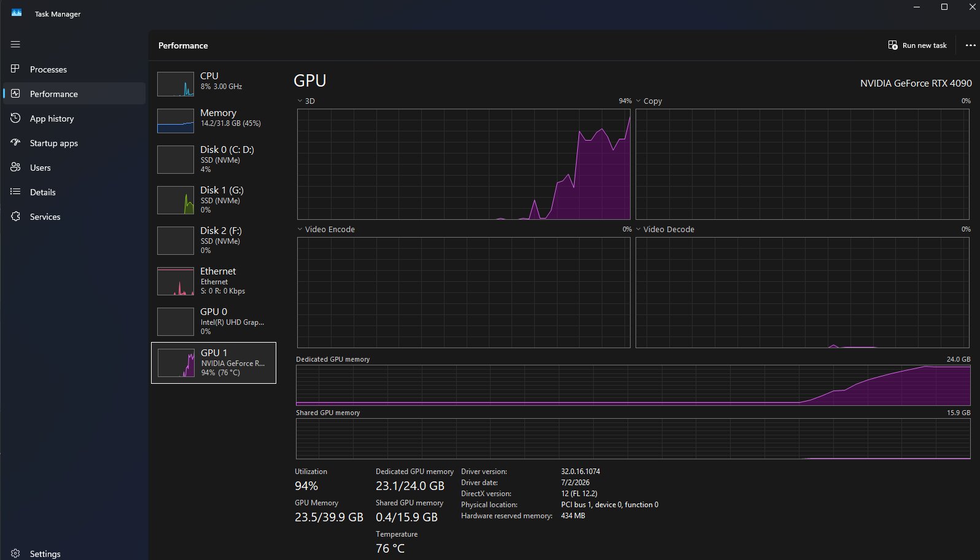Image resolution: width=980 pixels, height=560 pixels.
Task: Click the Copy engine graph area
Action: coord(803,164)
